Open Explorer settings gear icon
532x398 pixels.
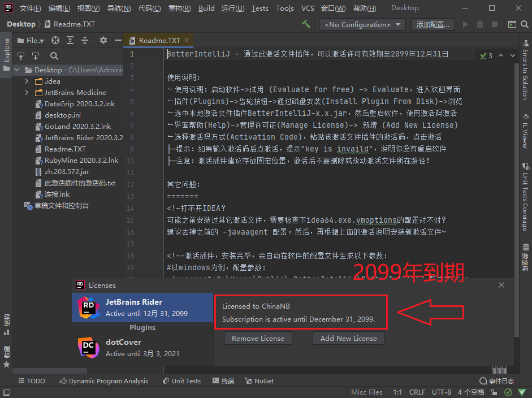point(103,40)
